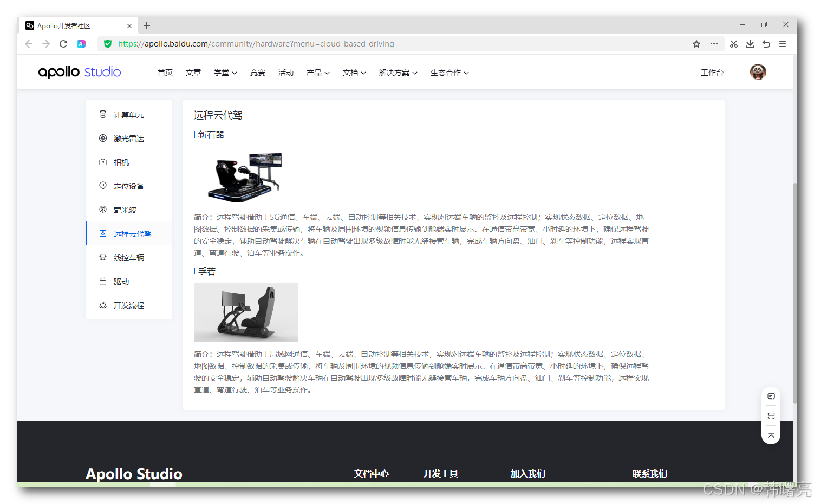The image size is (814, 504).
Task: Open the user avatar profile picture
Action: (x=758, y=72)
